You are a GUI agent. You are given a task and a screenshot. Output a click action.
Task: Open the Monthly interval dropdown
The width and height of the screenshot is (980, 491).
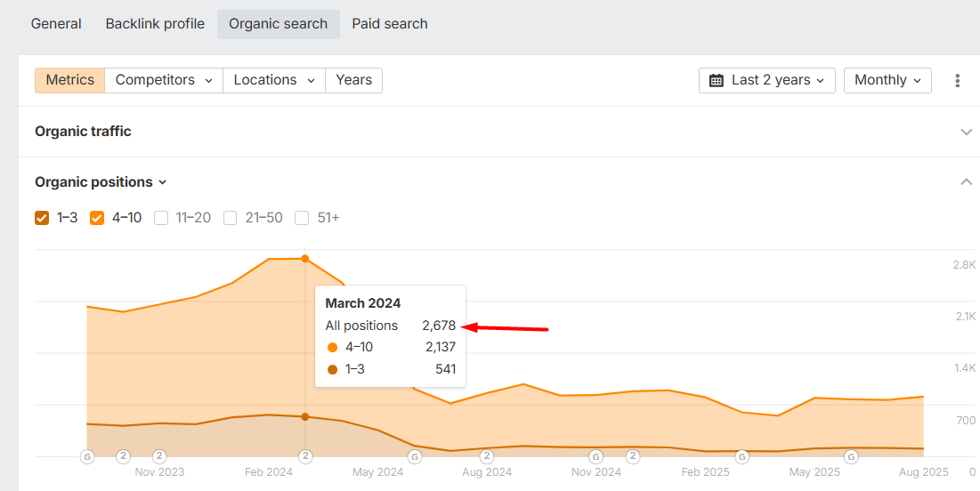point(887,80)
